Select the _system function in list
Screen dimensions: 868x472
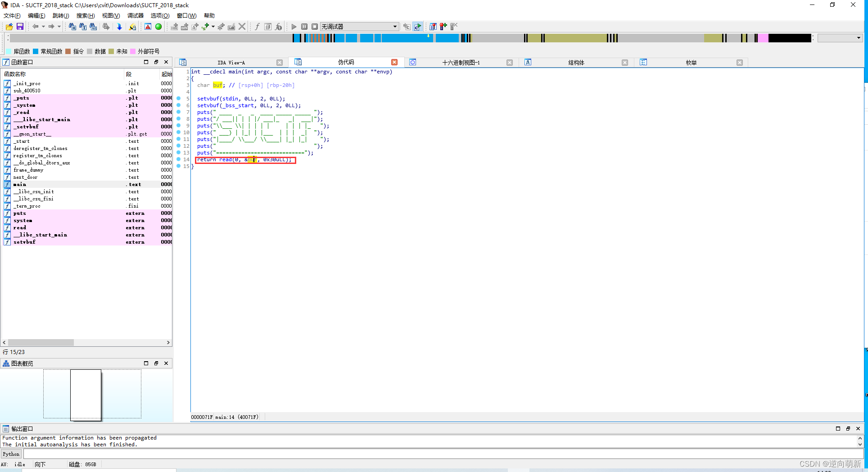click(87, 105)
